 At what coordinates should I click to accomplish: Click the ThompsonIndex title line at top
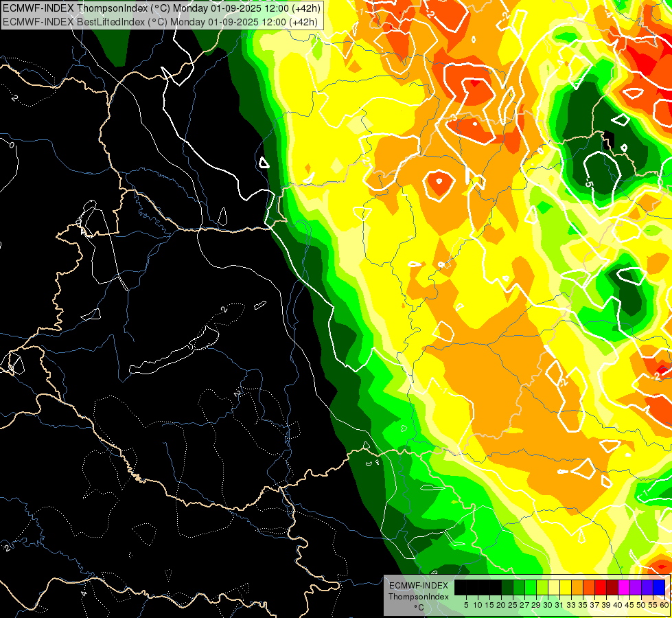(x=161, y=8)
